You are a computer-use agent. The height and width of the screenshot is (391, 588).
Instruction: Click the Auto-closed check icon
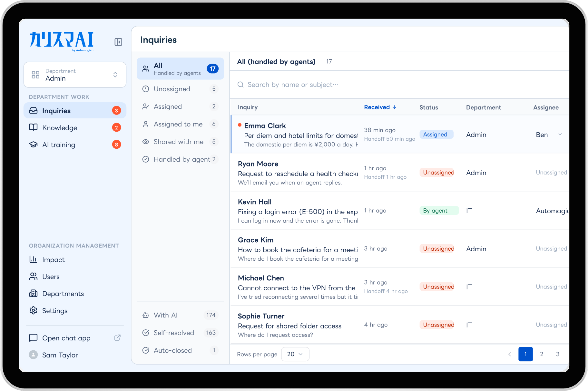146,350
